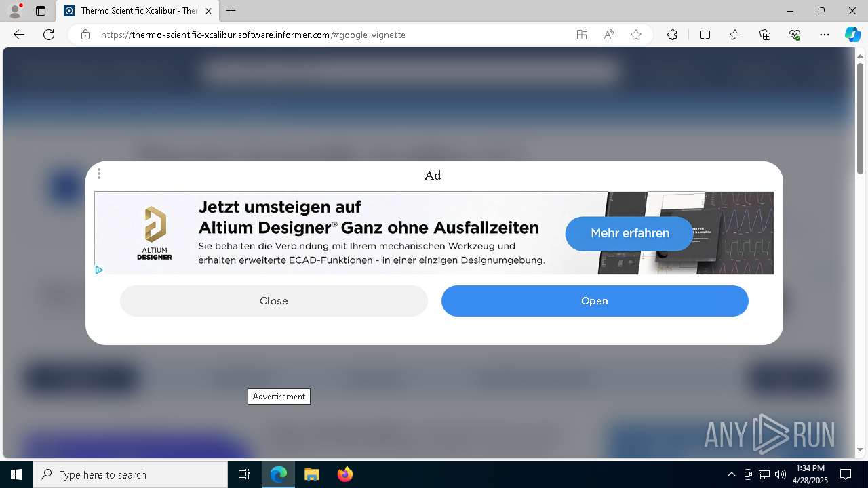Open Copilot sidebar

pos(852,35)
